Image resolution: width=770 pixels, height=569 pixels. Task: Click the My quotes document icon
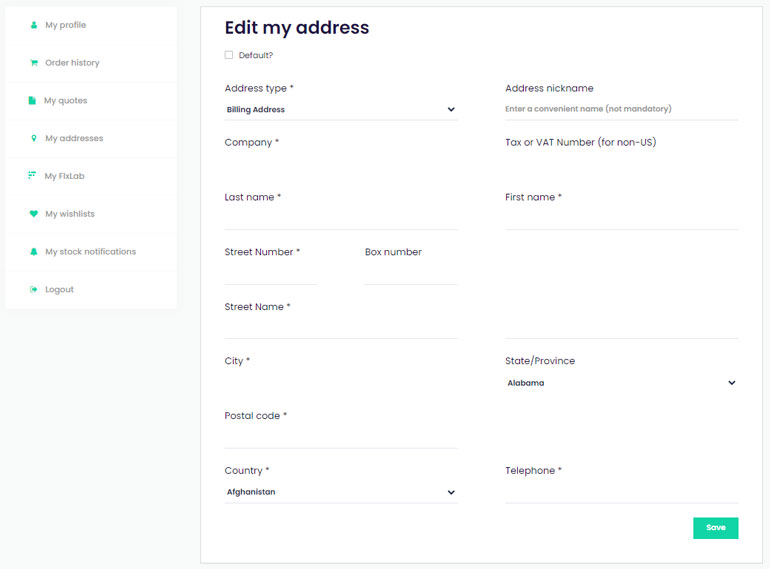coord(32,101)
